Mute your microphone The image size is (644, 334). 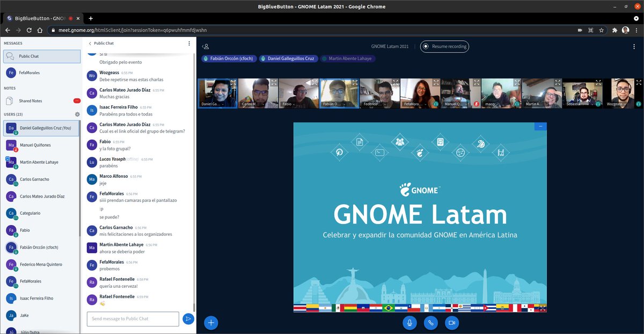(x=409, y=323)
